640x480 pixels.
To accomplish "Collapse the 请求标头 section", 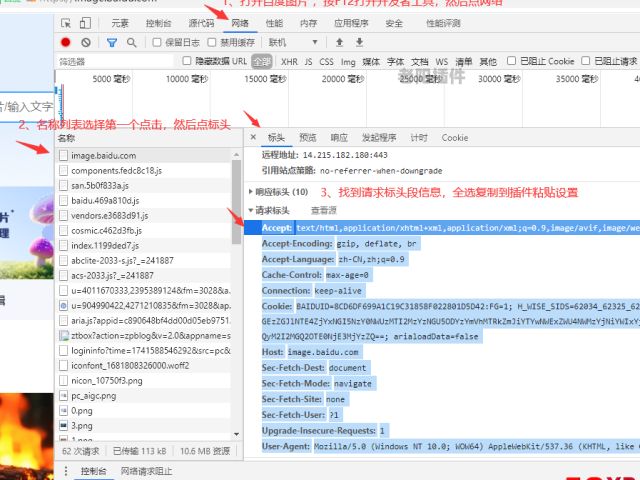I will click(251, 210).
